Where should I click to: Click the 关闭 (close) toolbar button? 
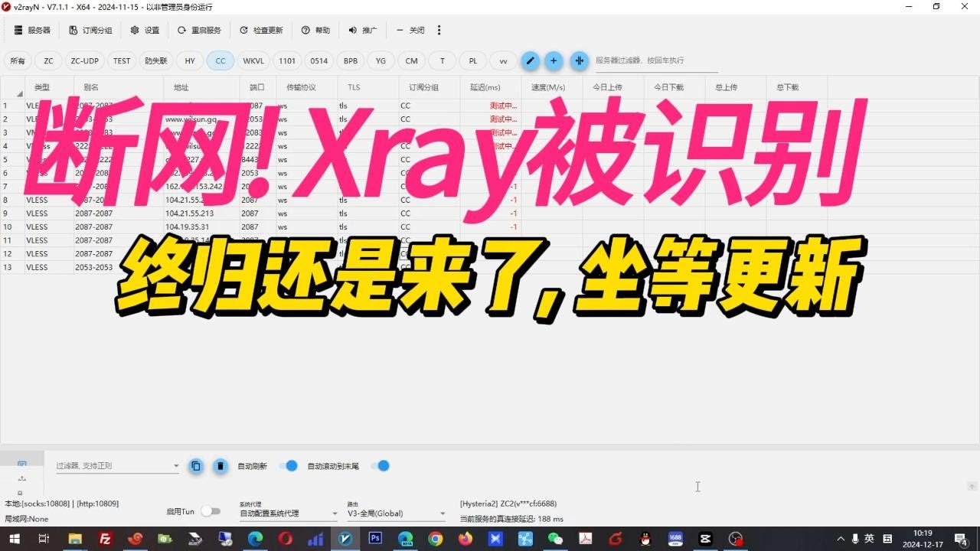(x=410, y=31)
